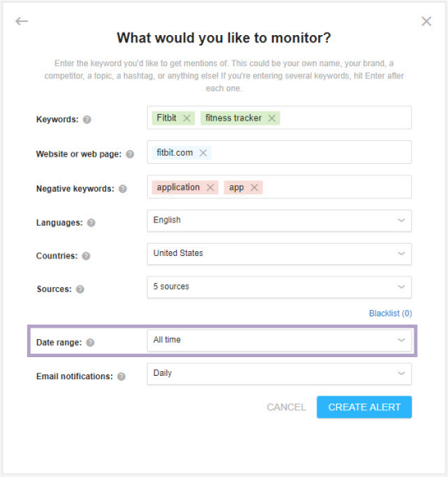448x477 pixels.
Task: Remove the Fitbit keyword tag
Action: pos(187,118)
